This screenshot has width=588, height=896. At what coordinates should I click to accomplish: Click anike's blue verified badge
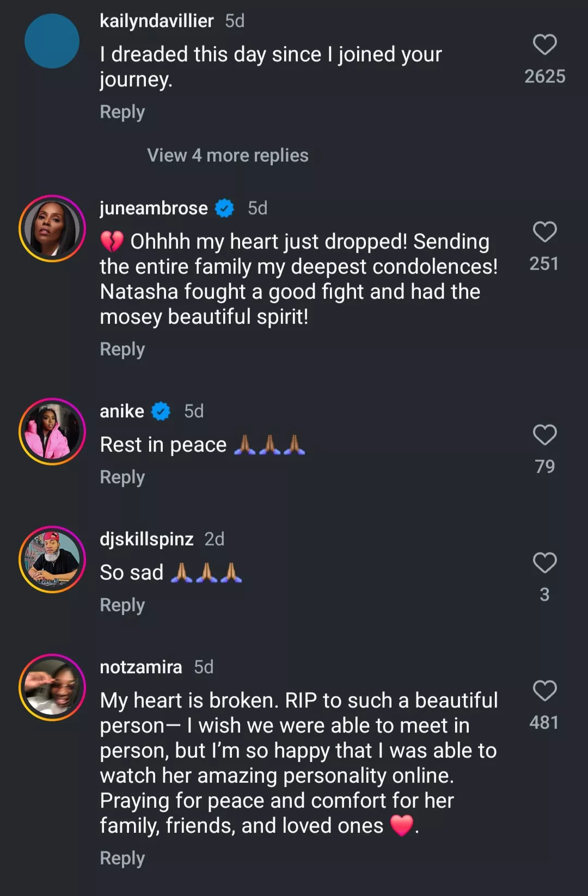(x=161, y=412)
